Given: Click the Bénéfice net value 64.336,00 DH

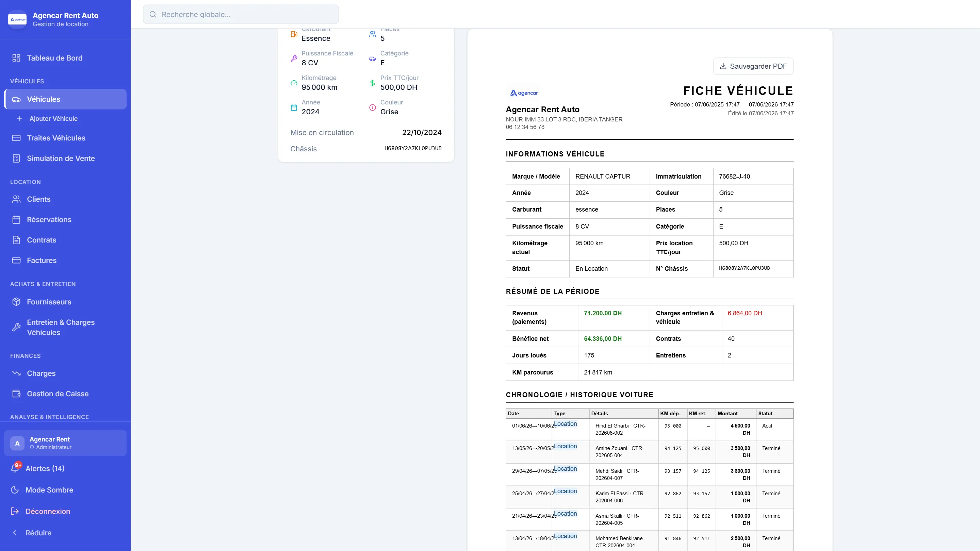Looking at the screenshot, I should (x=603, y=339).
